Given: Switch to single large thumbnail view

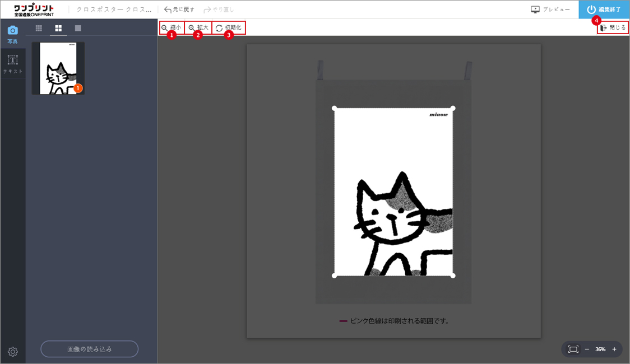Looking at the screenshot, I should click(78, 28).
